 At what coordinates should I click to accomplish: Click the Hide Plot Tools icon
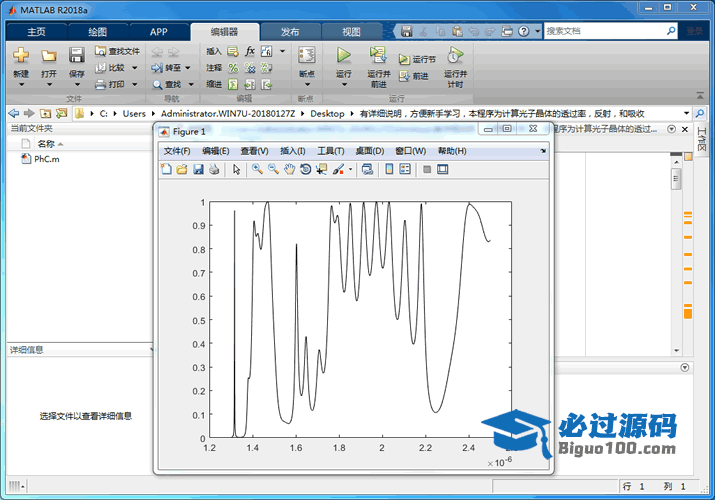427,170
